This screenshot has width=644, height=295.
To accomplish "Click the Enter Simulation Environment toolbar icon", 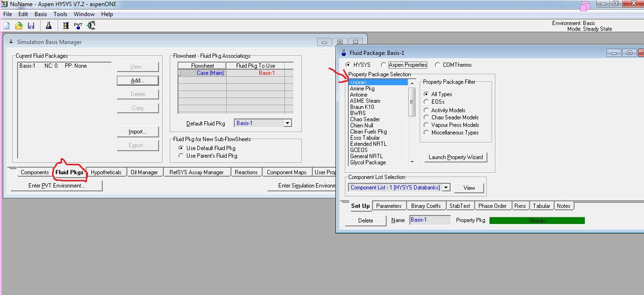I will [x=90, y=26].
